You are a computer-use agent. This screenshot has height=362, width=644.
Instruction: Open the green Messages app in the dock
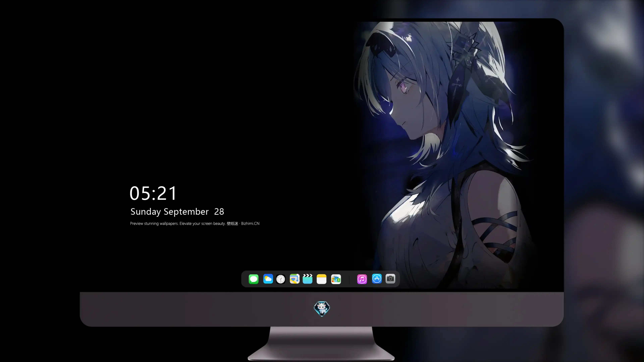point(254,279)
